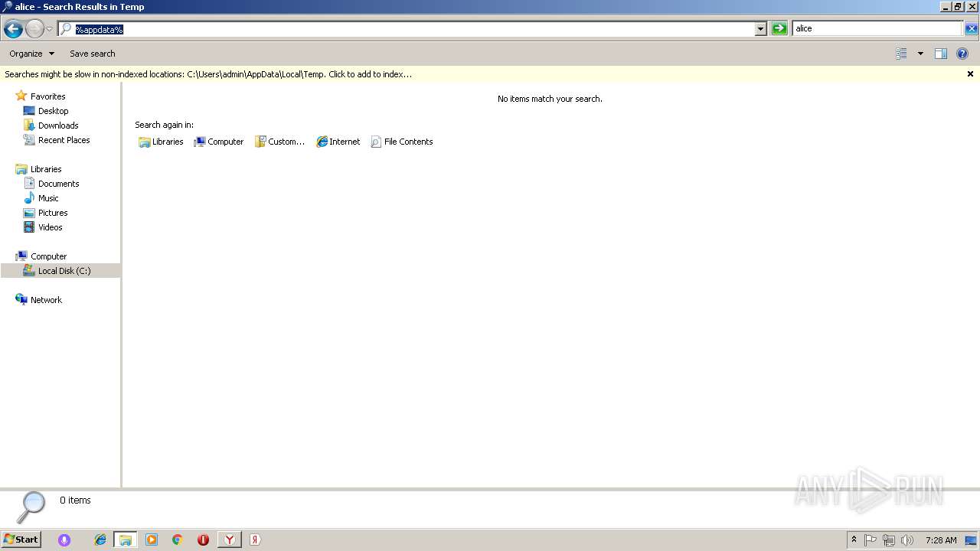Click the clock showing 7:28 AM

pos(941,540)
